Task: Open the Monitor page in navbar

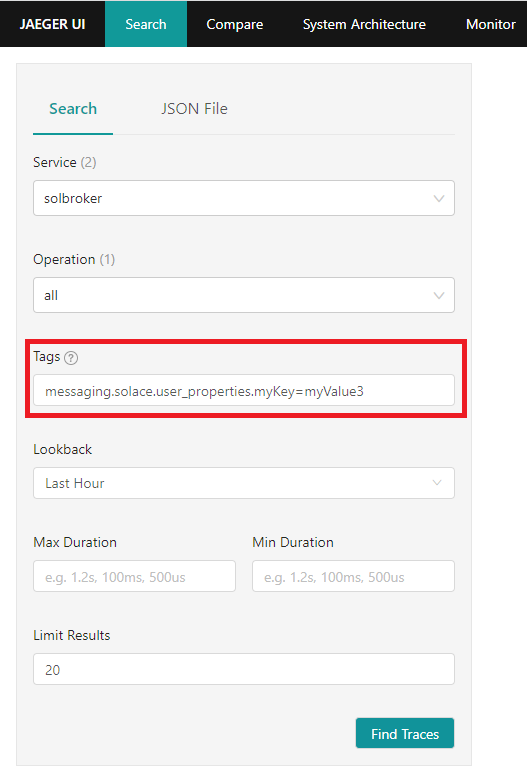Action: (x=490, y=24)
